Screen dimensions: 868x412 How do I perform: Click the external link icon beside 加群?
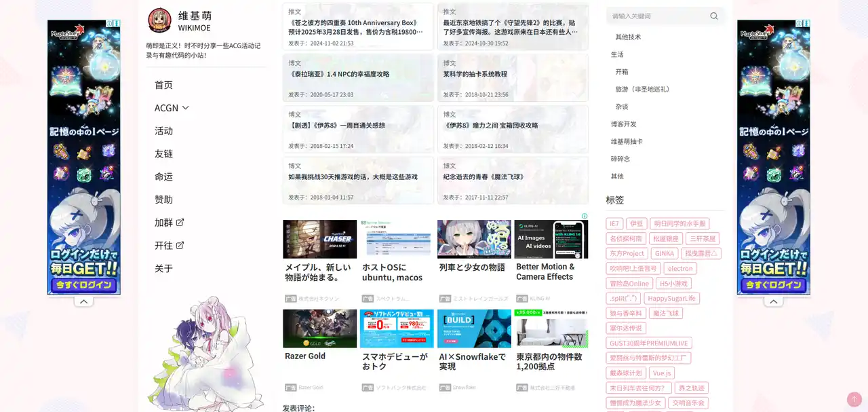pos(180,223)
